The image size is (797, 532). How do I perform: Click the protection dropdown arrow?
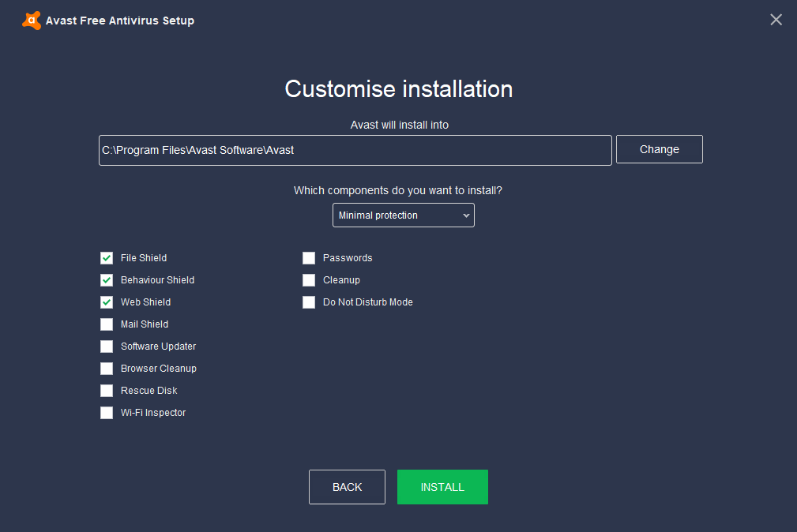466,215
